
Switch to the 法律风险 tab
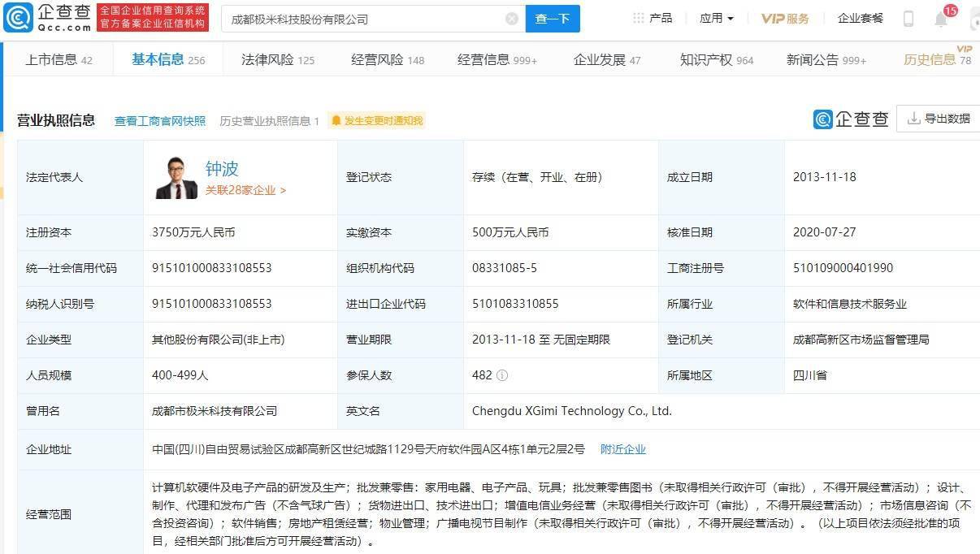pyautogui.click(x=278, y=59)
